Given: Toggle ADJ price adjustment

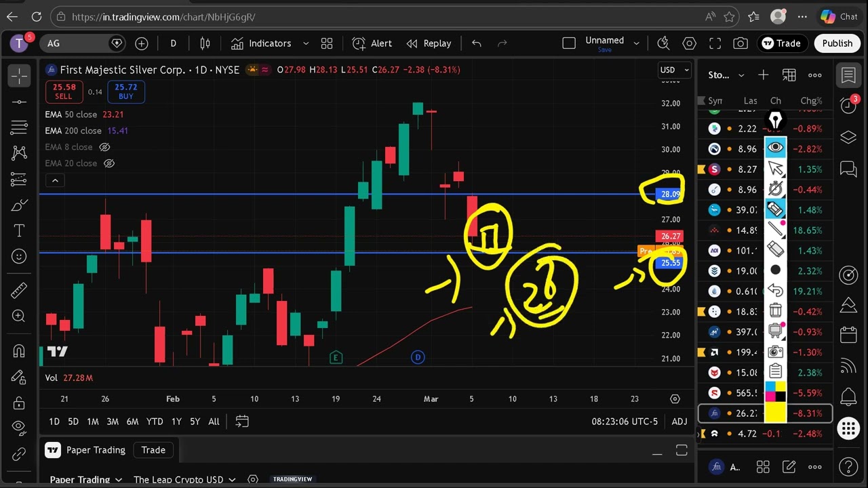Looking at the screenshot, I should pyautogui.click(x=679, y=422).
